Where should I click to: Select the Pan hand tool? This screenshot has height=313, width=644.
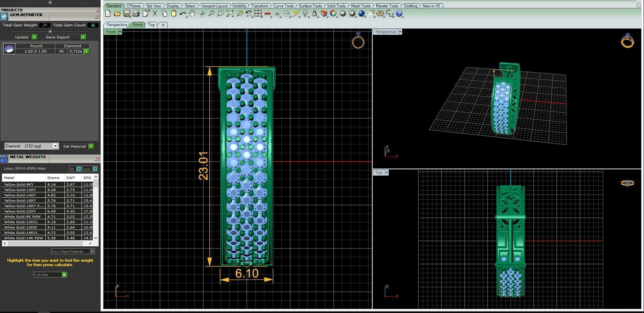192,13
